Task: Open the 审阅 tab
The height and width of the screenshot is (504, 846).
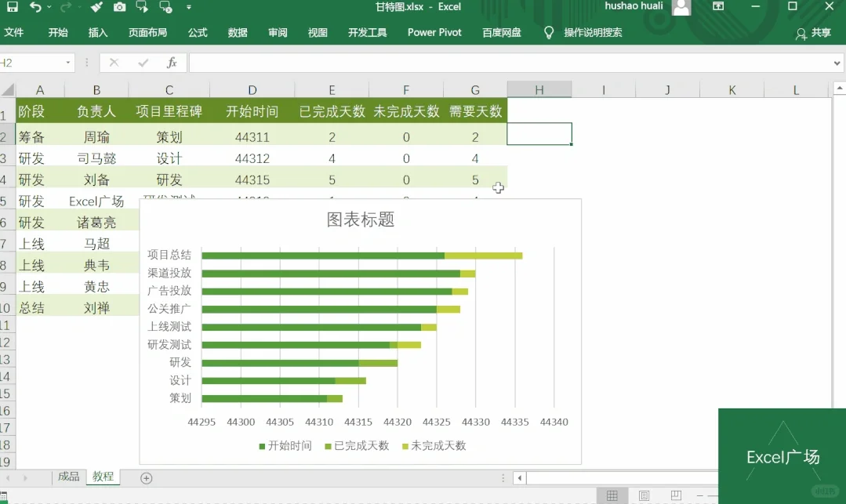Action: point(278,32)
